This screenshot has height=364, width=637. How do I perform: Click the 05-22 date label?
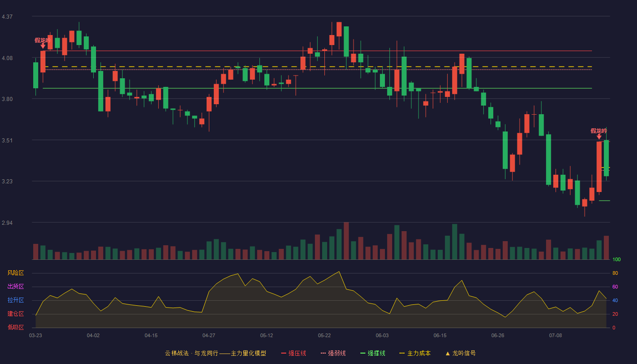click(324, 335)
